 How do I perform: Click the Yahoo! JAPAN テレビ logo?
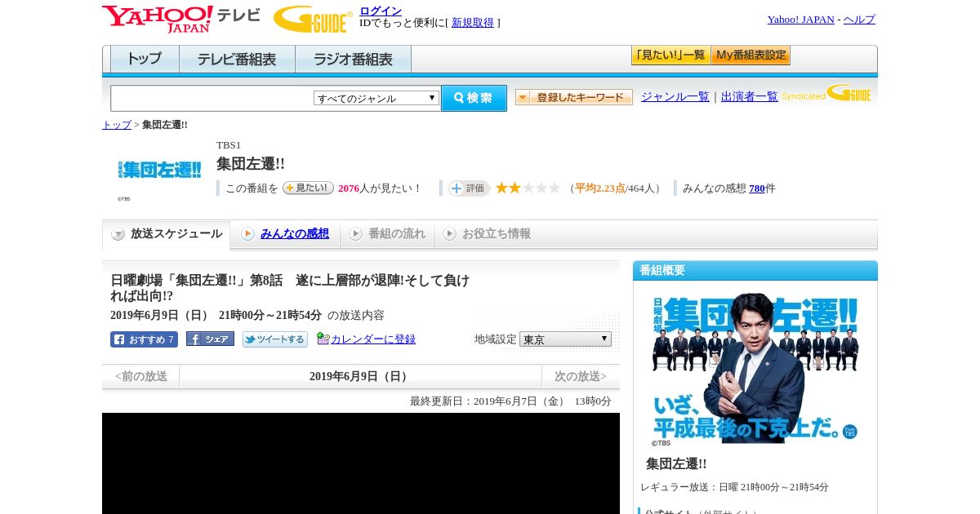[180, 19]
